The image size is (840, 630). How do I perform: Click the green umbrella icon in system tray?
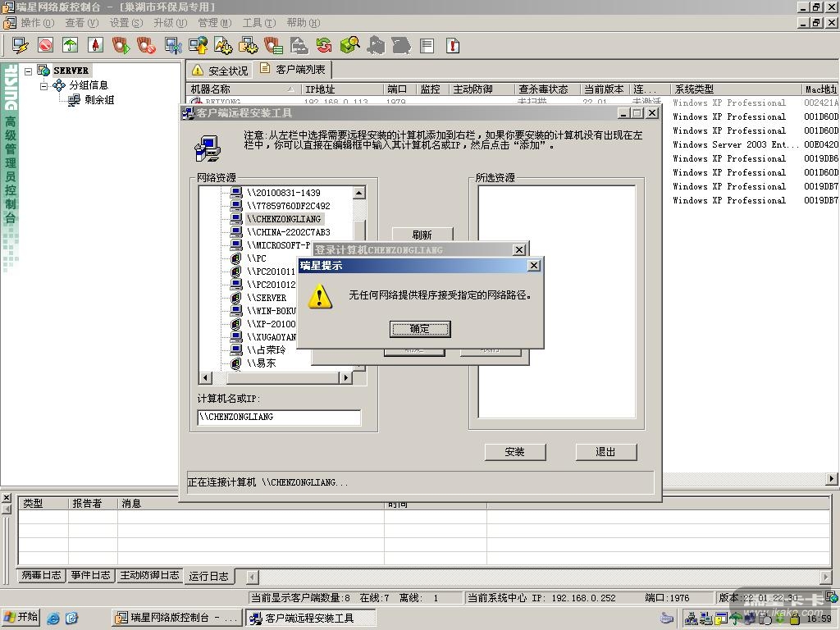click(737, 619)
